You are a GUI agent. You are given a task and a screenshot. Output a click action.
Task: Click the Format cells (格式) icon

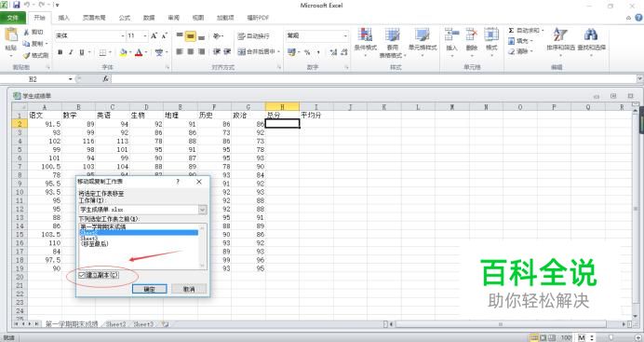tap(491, 34)
